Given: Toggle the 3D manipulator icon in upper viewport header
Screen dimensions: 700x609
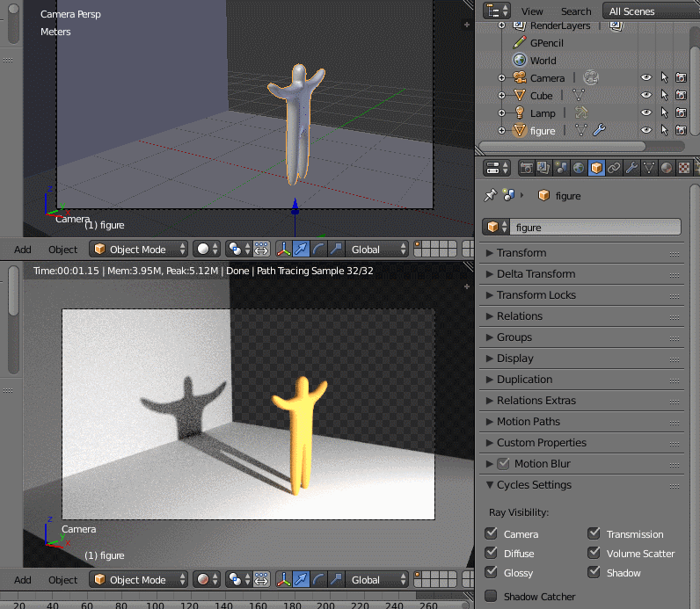Looking at the screenshot, I should pos(283,249).
